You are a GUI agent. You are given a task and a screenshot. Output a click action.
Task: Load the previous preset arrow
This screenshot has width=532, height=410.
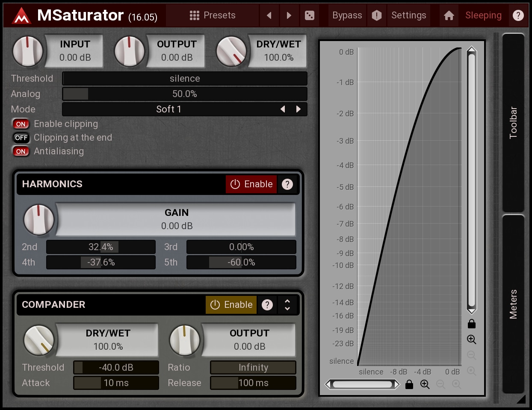pos(269,15)
